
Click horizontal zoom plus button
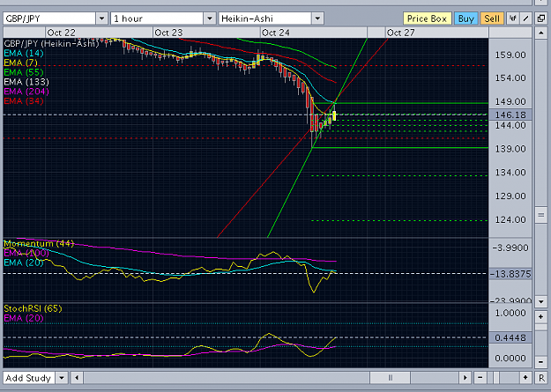[x=525, y=378]
